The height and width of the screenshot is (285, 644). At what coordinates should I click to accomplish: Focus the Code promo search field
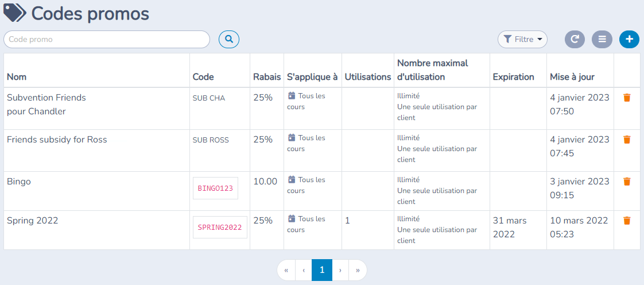(x=107, y=40)
